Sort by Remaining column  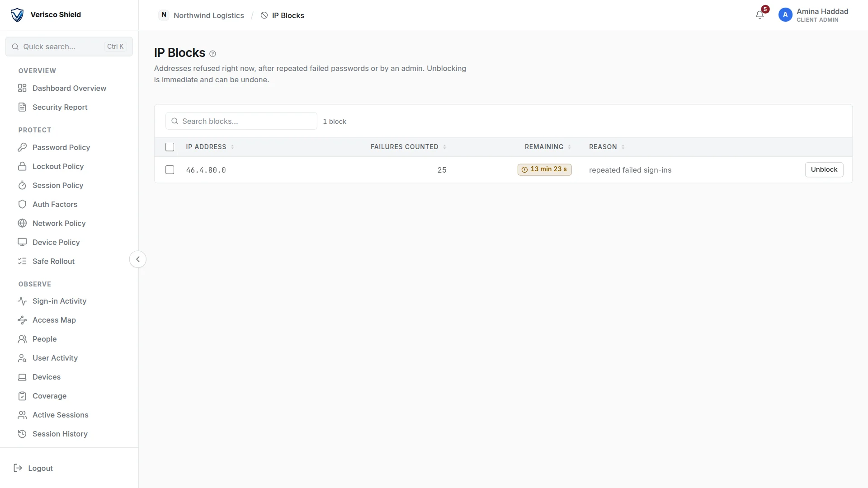coord(548,147)
